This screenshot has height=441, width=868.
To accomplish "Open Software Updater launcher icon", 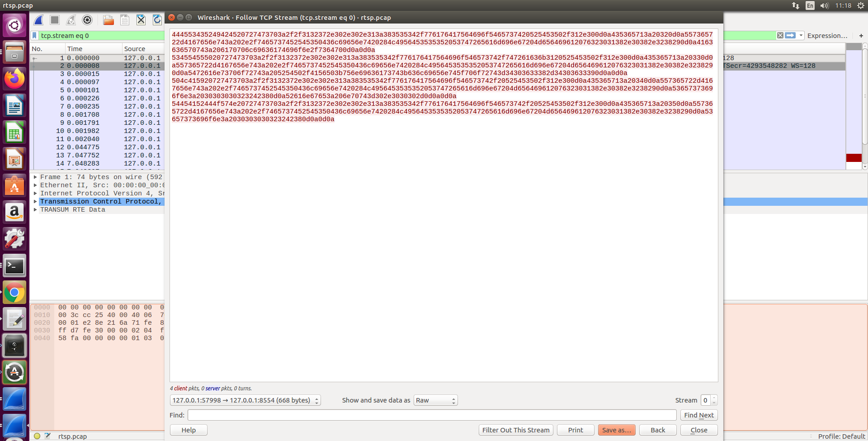I will [14, 373].
